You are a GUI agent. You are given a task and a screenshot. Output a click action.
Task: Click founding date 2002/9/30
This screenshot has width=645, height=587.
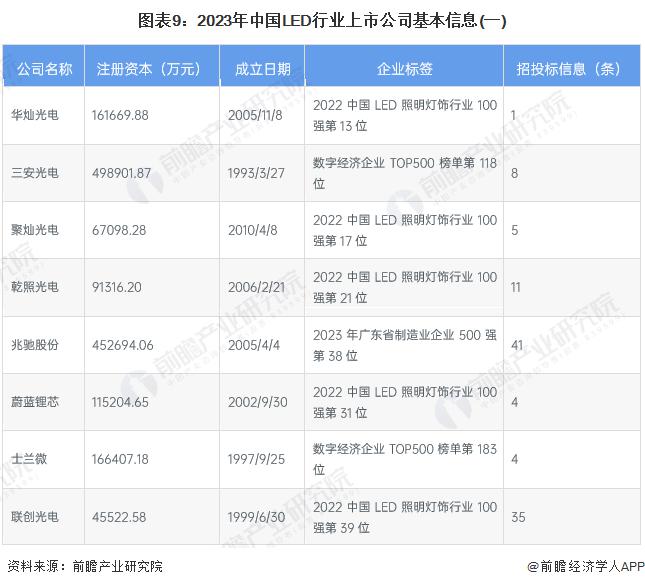click(258, 402)
